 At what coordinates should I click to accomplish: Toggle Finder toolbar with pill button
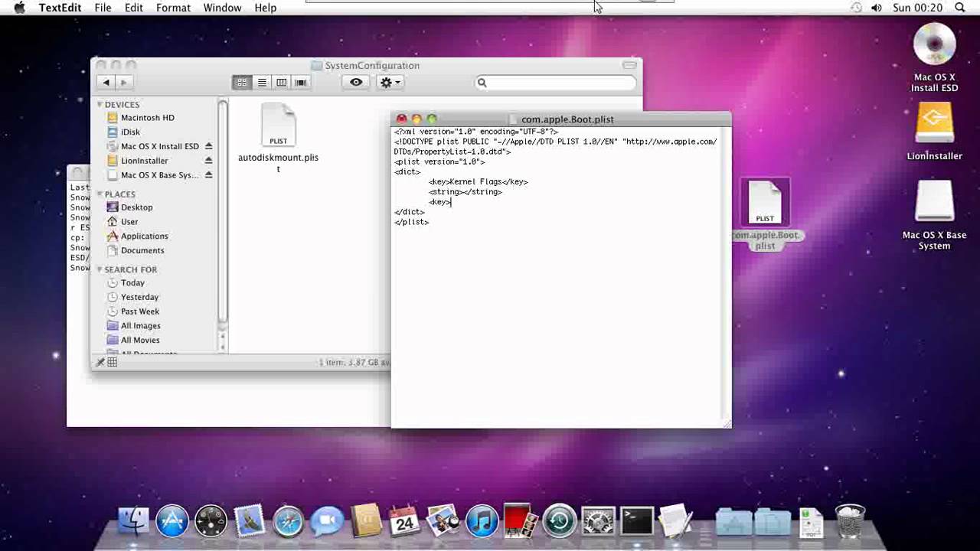tap(629, 65)
